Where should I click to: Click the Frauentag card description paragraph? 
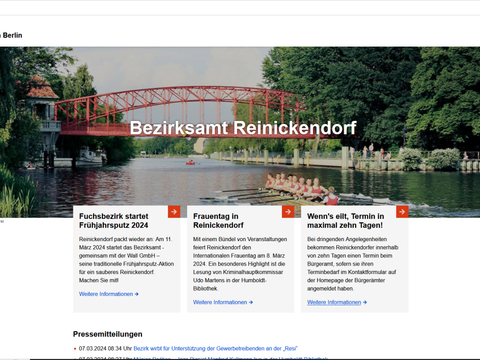click(x=240, y=264)
